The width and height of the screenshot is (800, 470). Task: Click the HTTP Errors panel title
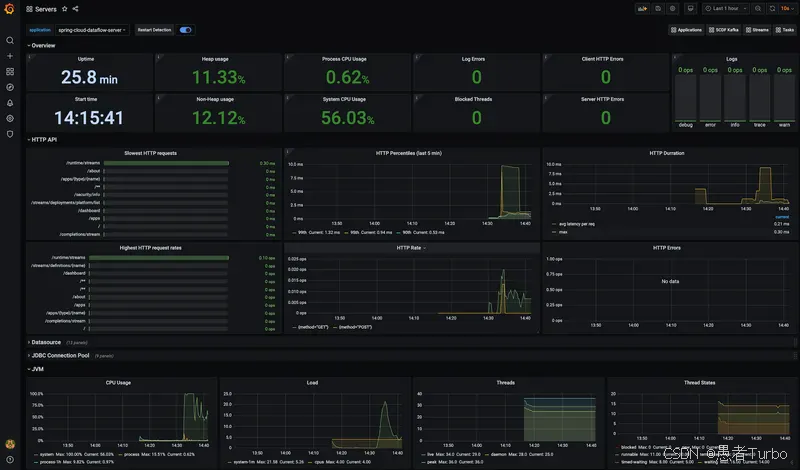pos(666,248)
